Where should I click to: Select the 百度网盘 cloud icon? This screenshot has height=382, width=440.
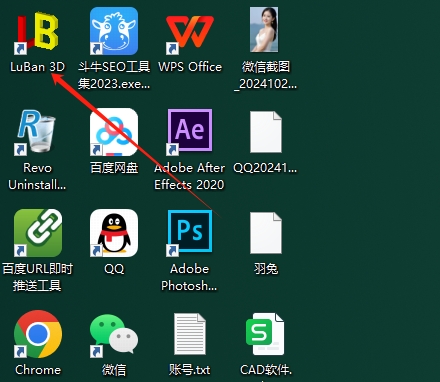pos(114,132)
